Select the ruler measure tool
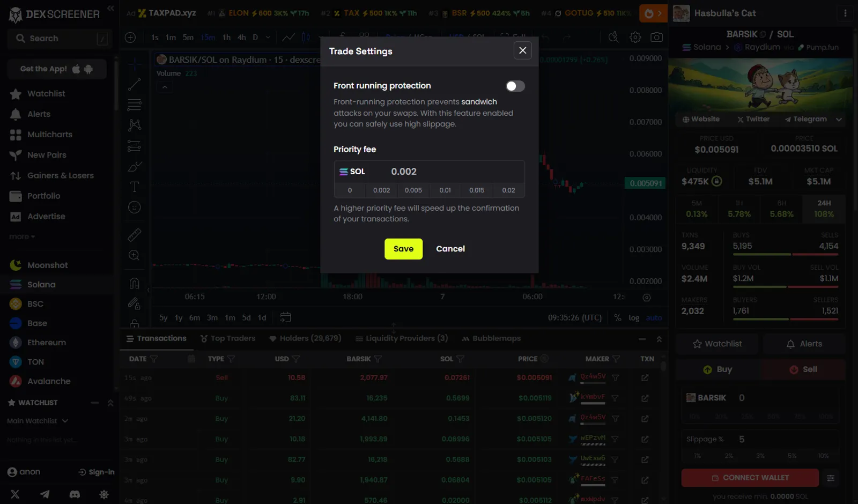The image size is (858, 504). 135,235
